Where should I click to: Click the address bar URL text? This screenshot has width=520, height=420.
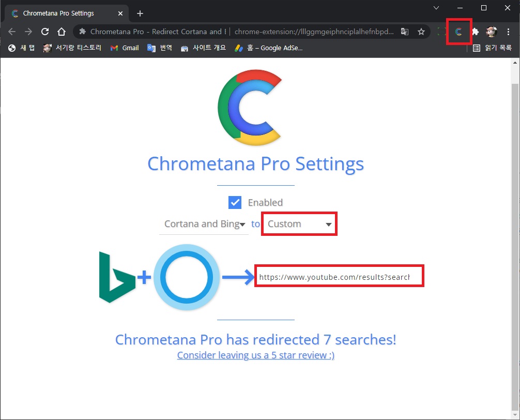(314, 32)
